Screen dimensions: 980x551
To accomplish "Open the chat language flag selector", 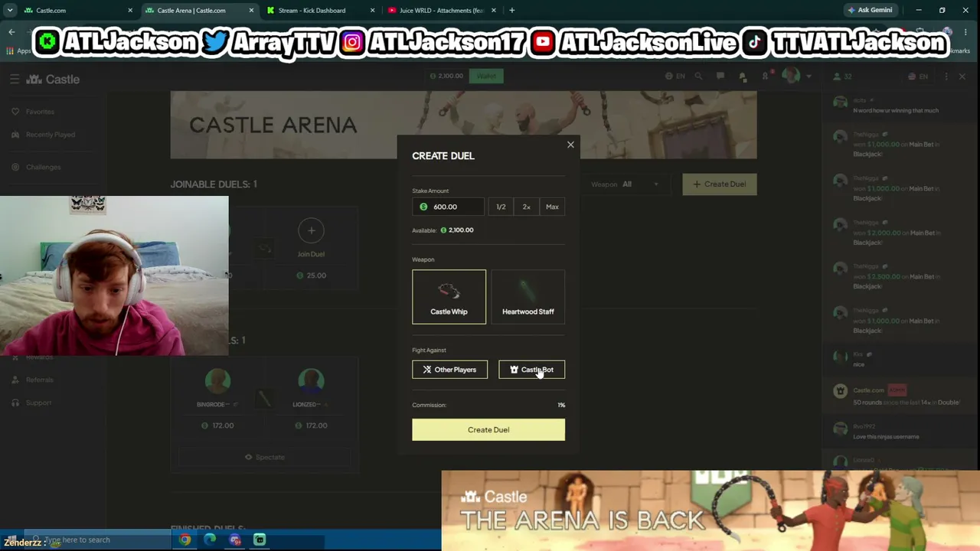I will (x=917, y=77).
